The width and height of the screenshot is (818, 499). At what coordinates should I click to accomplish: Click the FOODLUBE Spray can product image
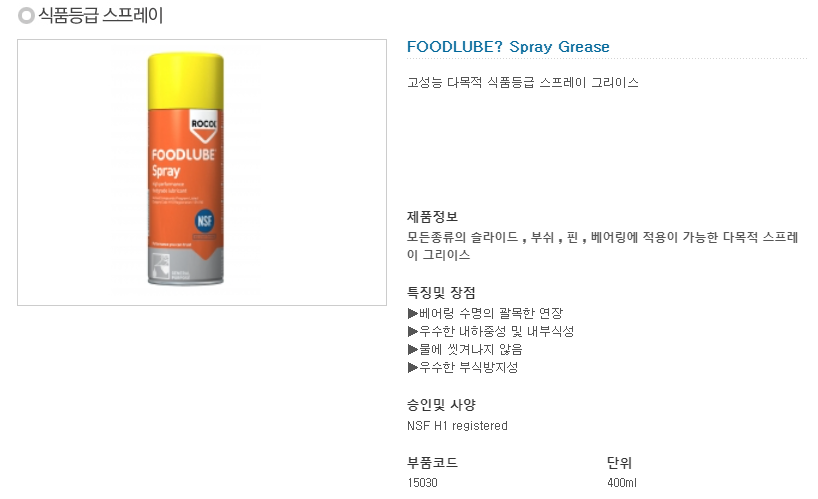point(186,169)
